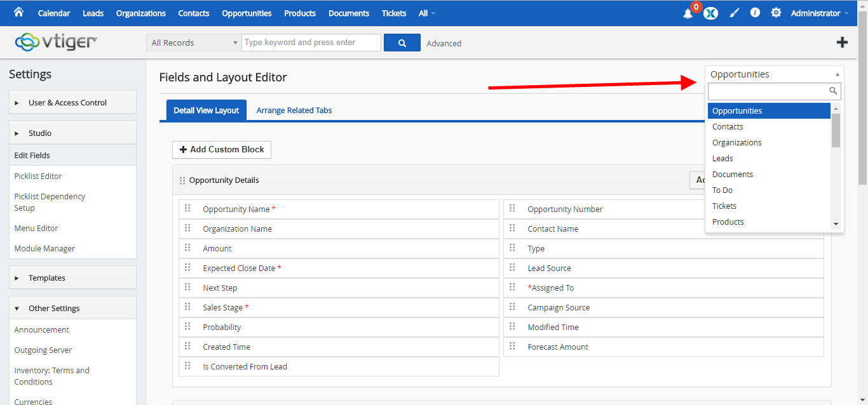The image size is (868, 405).
Task: Open Announcement in Other Settings
Action: (x=42, y=329)
